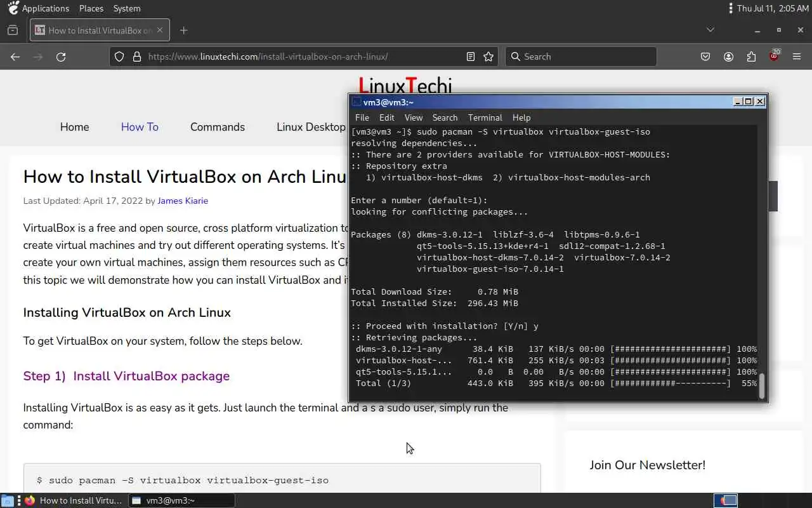Click the Join Our Newsletter heading
The image size is (812, 508).
click(647, 465)
